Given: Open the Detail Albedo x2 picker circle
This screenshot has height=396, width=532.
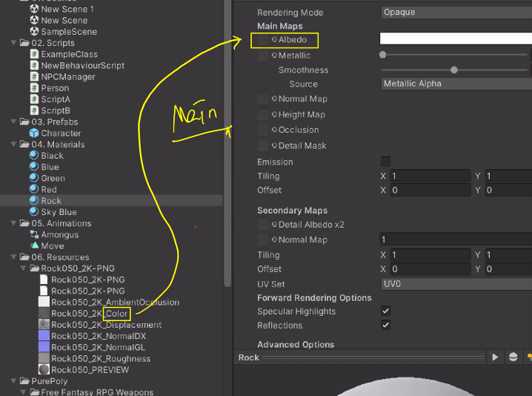Looking at the screenshot, I should pos(274,225).
